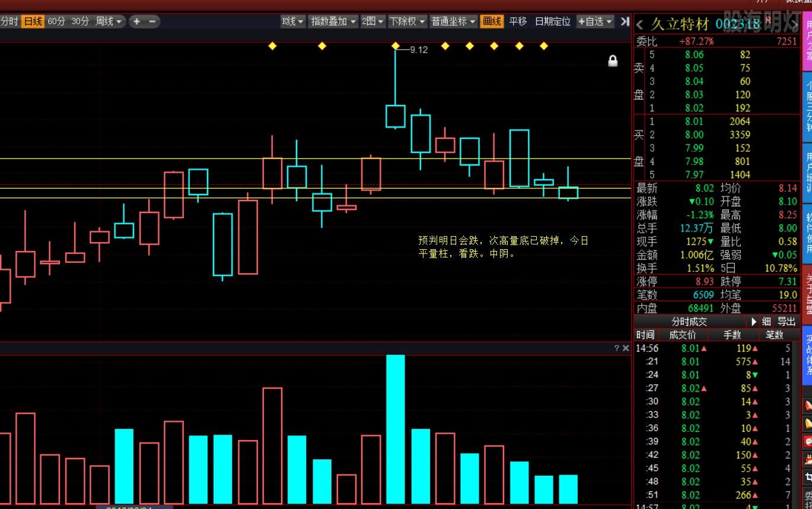Image resolution: width=812 pixels, height=509 pixels.
Task: Click the 换手 value 1.51%
Action: pyautogui.click(x=700, y=268)
